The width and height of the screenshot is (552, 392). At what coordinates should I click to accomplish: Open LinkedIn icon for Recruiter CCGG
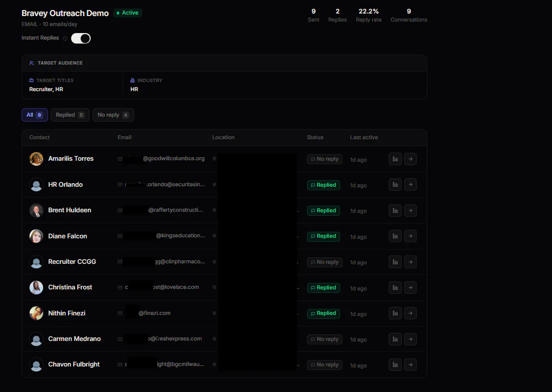[x=395, y=262]
